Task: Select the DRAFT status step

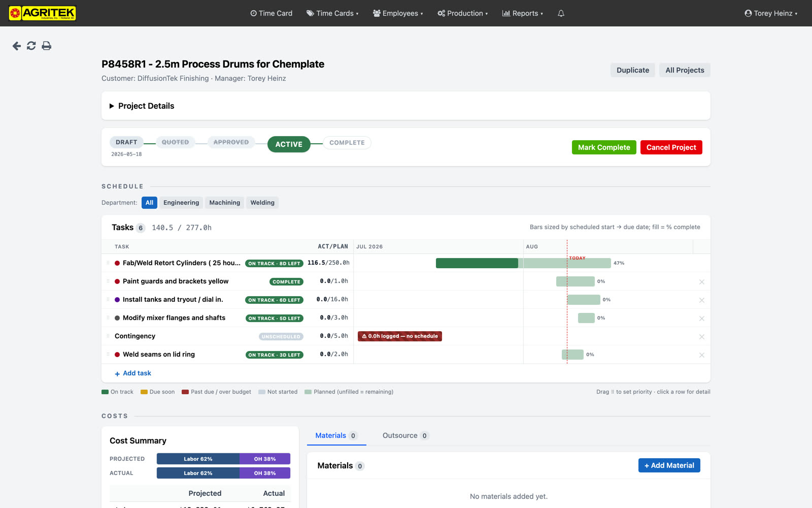Action: tap(126, 142)
